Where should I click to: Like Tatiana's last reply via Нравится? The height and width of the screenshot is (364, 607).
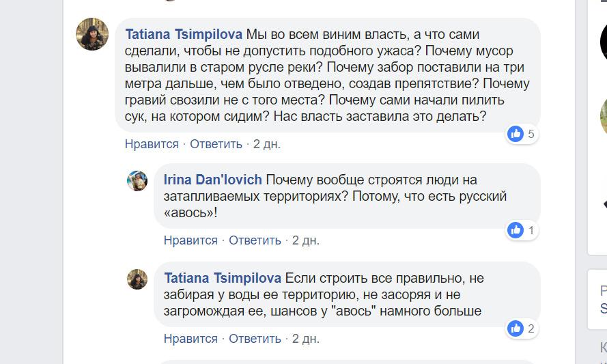(190, 339)
